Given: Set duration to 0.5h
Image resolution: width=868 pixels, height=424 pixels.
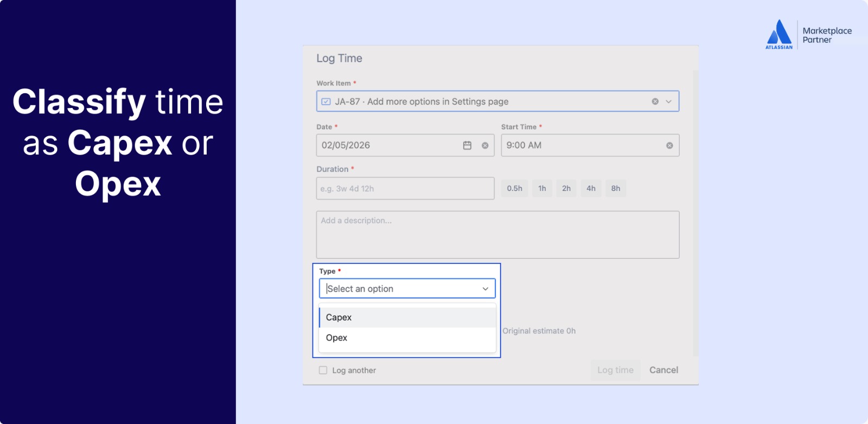Looking at the screenshot, I should pos(514,188).
